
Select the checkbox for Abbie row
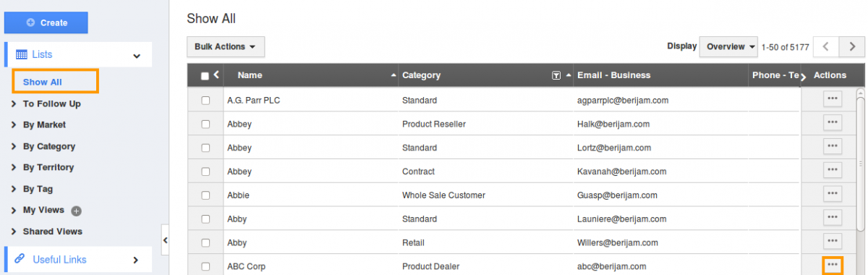[x=205, y=195]
